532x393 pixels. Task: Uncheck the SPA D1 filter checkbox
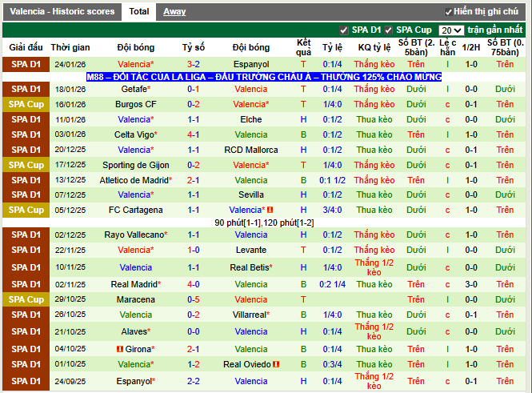pos(344,30)
